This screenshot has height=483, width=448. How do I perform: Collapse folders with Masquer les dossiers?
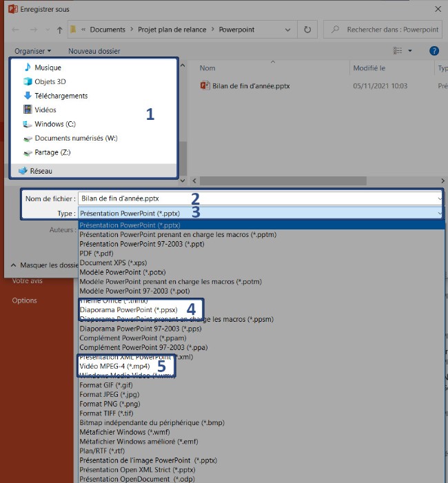[x=45, y=265]
